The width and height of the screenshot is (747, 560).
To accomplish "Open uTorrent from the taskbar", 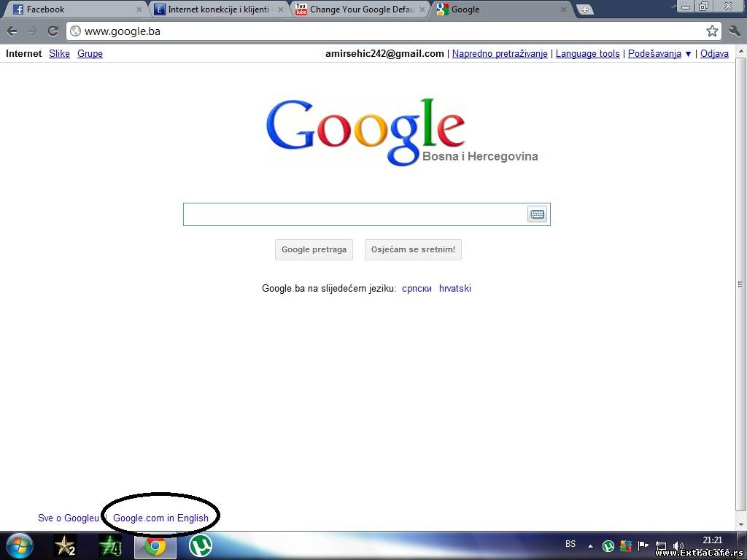I will coord(201,545).
